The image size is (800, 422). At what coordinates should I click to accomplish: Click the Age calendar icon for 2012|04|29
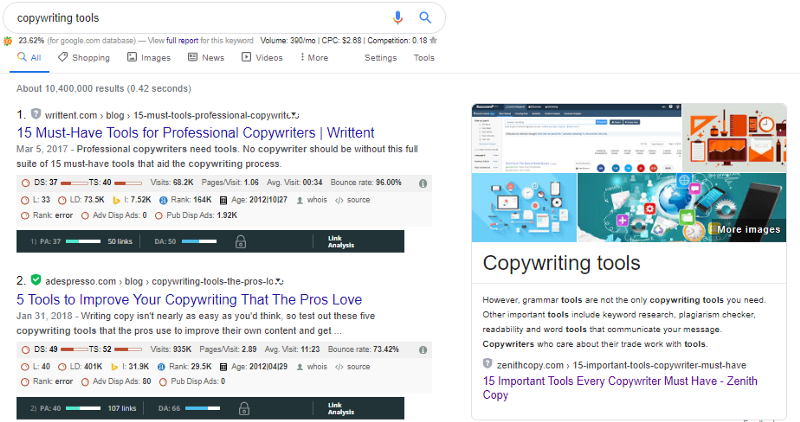tap(223, 367)
